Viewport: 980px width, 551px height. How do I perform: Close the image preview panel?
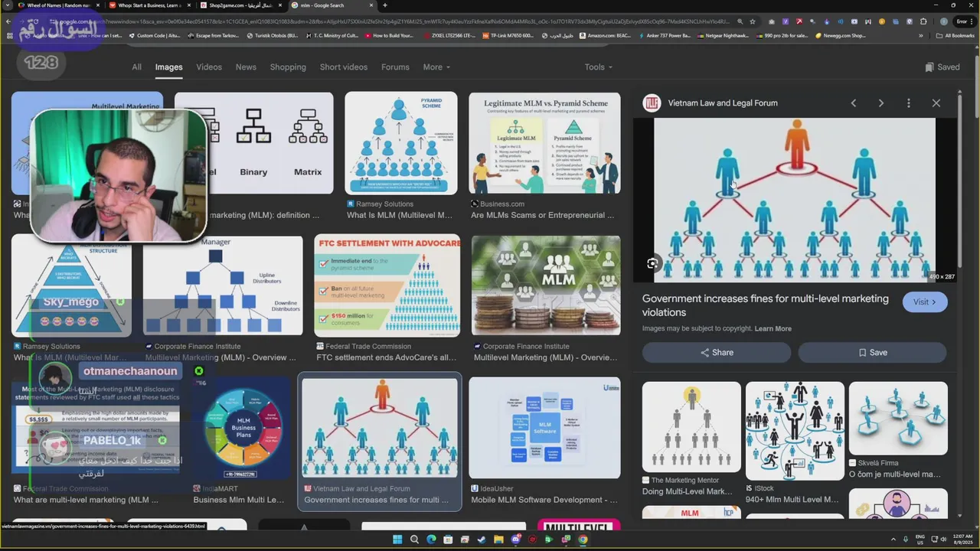point(936,103)
